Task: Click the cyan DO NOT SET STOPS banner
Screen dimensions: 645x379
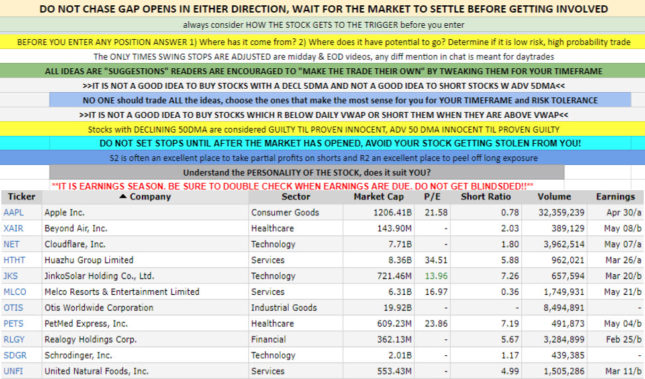Action: pyautogui.click(x=322, y=143)
